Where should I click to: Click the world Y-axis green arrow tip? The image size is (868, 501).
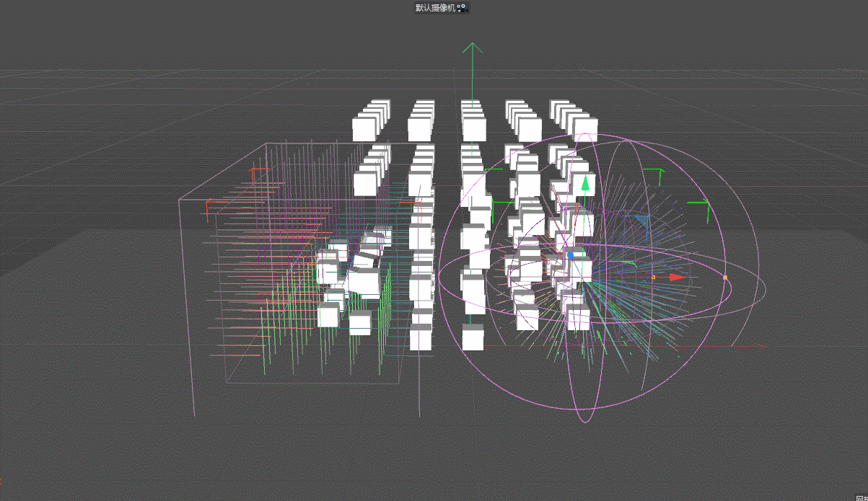click(x=472, y=48)
